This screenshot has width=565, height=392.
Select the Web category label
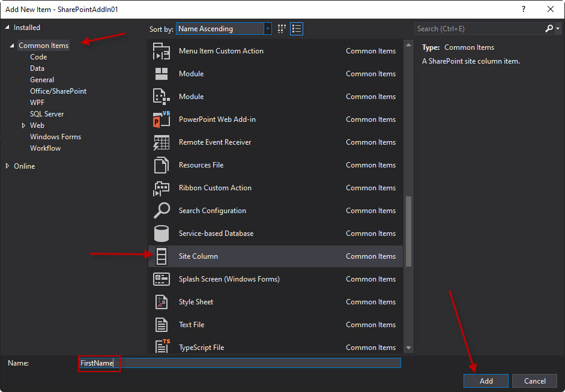pyautogui.click(x=37, y=125)
